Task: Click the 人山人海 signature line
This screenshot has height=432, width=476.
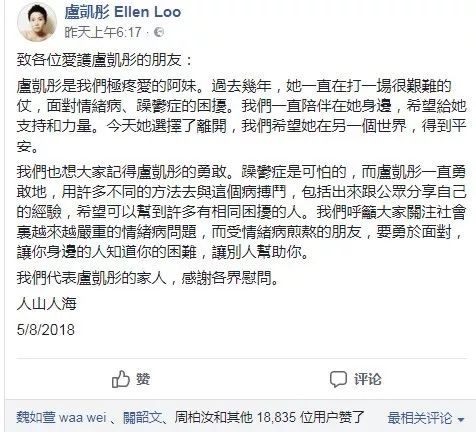Action: (x=47, y=304)
